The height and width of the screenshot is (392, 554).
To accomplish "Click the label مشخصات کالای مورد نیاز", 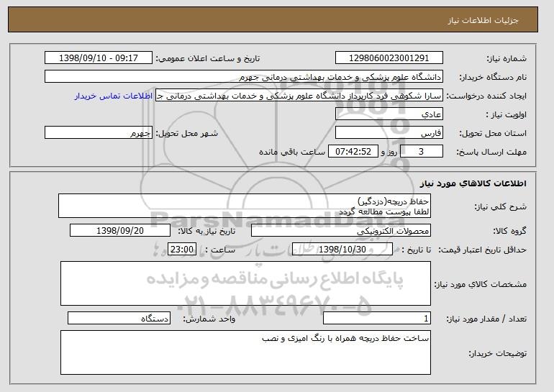I will (x=481, y=284).
